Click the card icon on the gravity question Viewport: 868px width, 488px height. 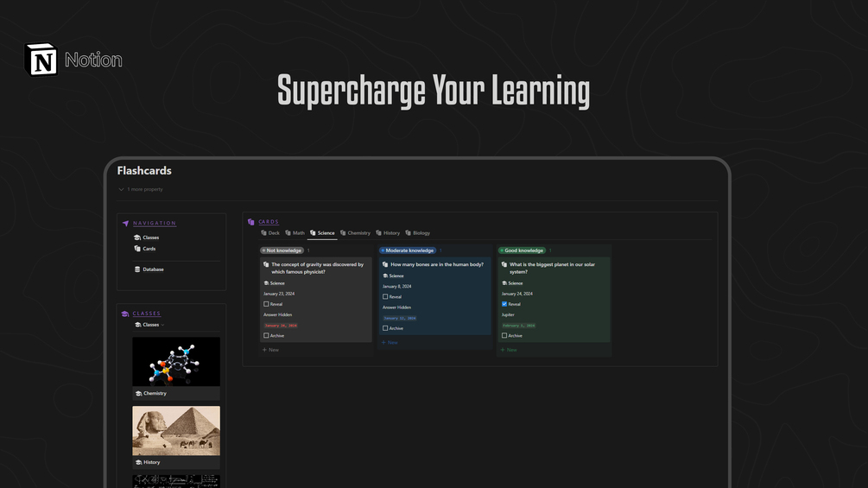[x=266, y=264]
